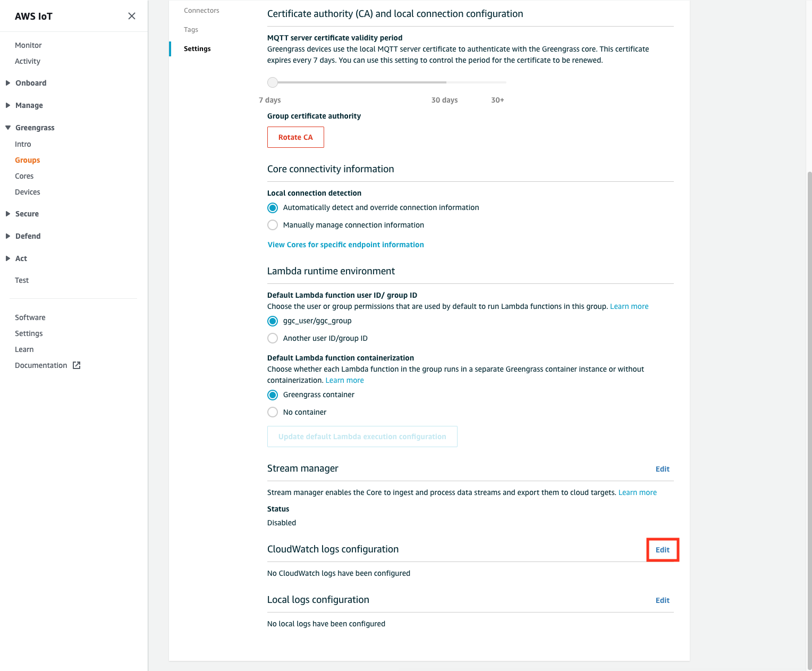
Task: Open Activity in sidebar
Action: (28, 61)
